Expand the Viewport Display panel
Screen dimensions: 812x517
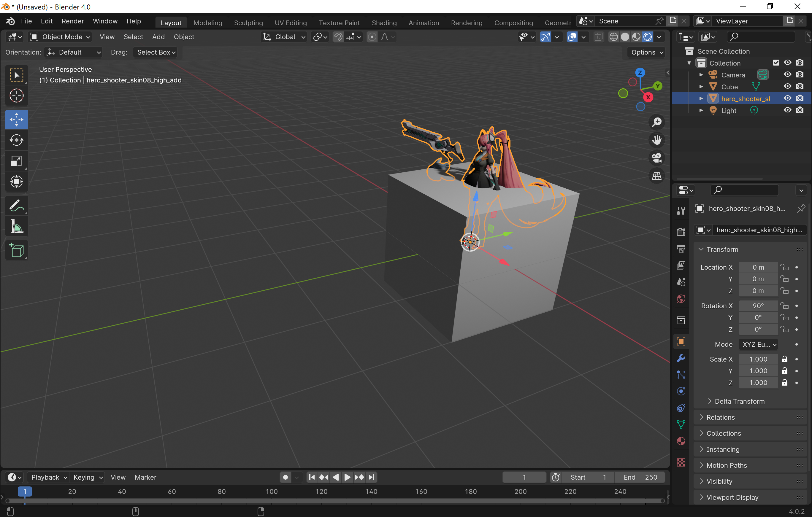[732, 497]
